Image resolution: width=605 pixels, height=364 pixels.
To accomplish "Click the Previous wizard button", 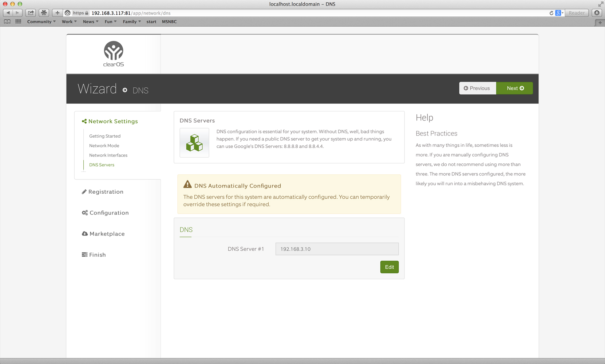I will [x=478, y=88].
